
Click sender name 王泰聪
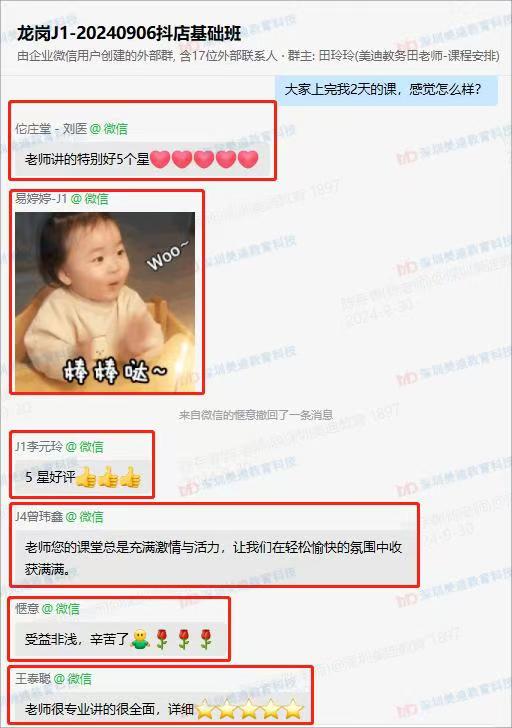[x=33, y=679]
